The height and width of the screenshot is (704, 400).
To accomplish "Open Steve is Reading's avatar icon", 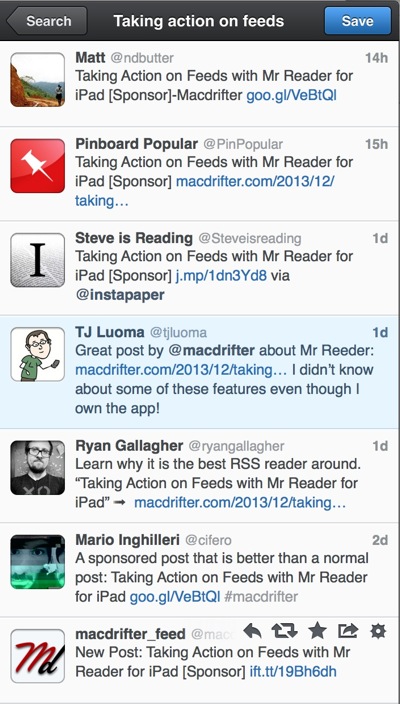I will [x=38, y=260].
